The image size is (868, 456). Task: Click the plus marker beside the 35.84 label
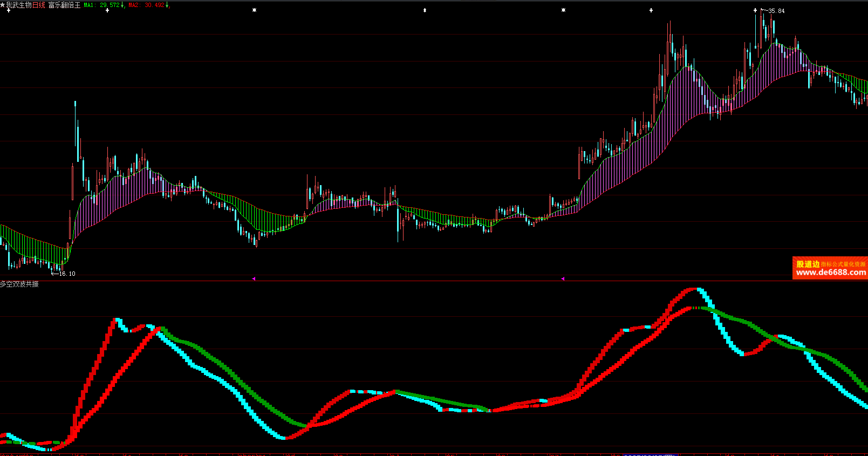[755, 10]
